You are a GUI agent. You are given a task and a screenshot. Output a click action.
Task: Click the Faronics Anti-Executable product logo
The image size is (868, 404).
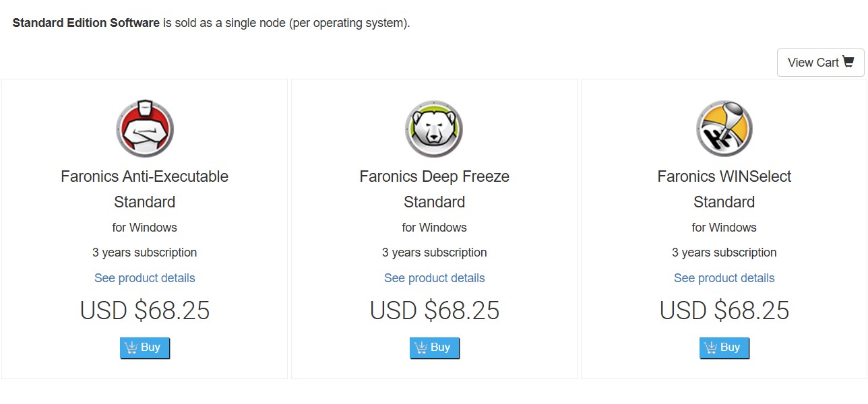pos(145,129)
